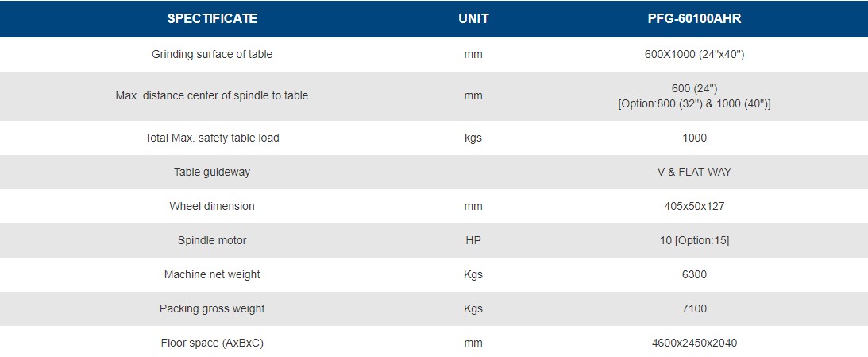The width and height of the screenshot is (868, 357).
Task: Select 'Max. distance center of spindle to table'
Action: 212,95
